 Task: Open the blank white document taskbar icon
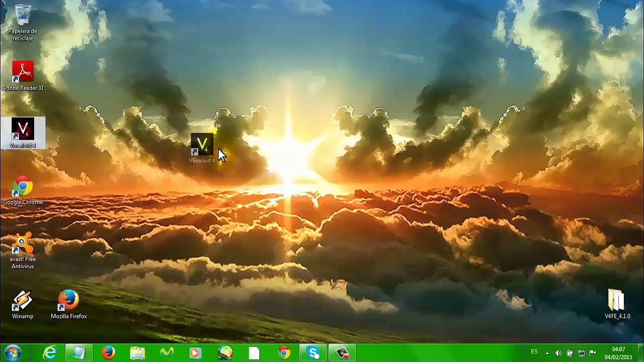coord(254,353)
